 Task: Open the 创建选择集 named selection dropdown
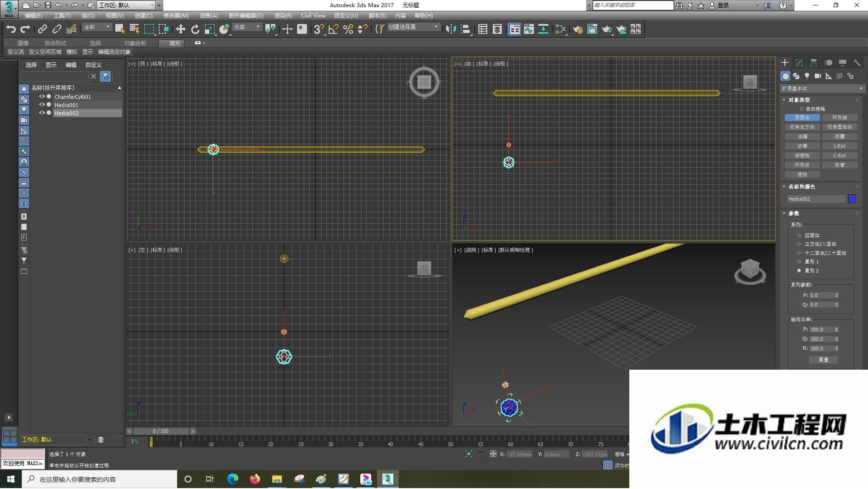click(x=413, y=27)
